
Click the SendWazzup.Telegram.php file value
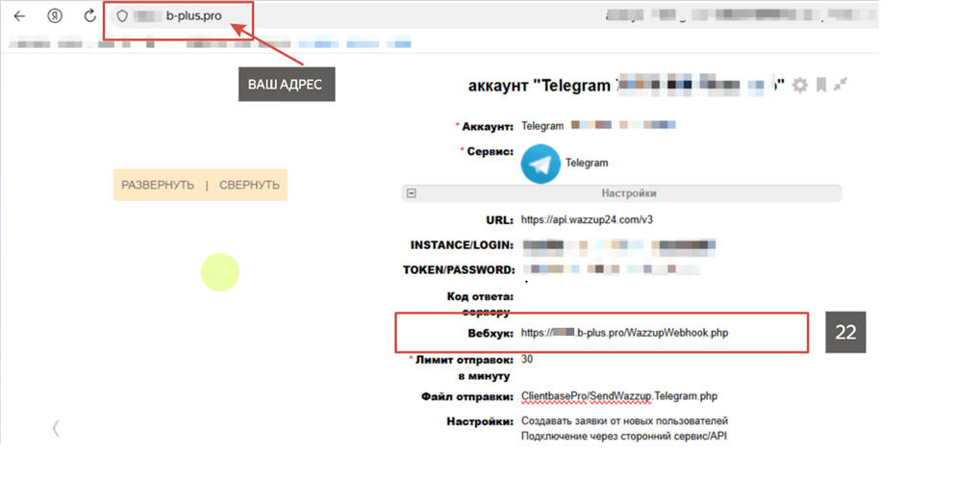(x=619, y=395)
